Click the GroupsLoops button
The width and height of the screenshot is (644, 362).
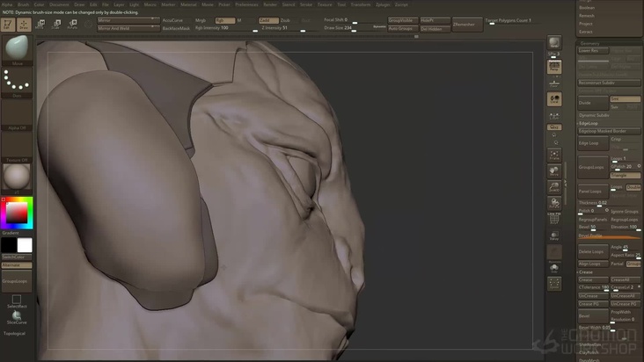click(592, 166)
